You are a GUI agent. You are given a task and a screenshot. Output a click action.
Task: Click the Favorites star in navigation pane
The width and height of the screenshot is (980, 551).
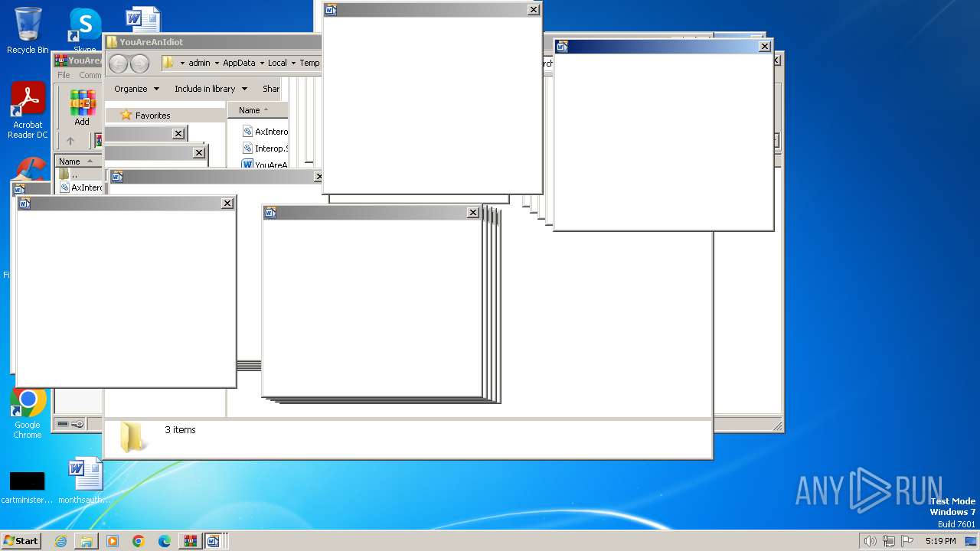[x=126, y=116]
